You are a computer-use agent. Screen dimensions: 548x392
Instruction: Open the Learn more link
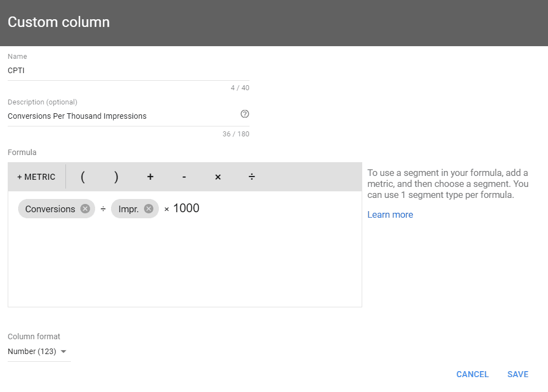pos(390,215)
